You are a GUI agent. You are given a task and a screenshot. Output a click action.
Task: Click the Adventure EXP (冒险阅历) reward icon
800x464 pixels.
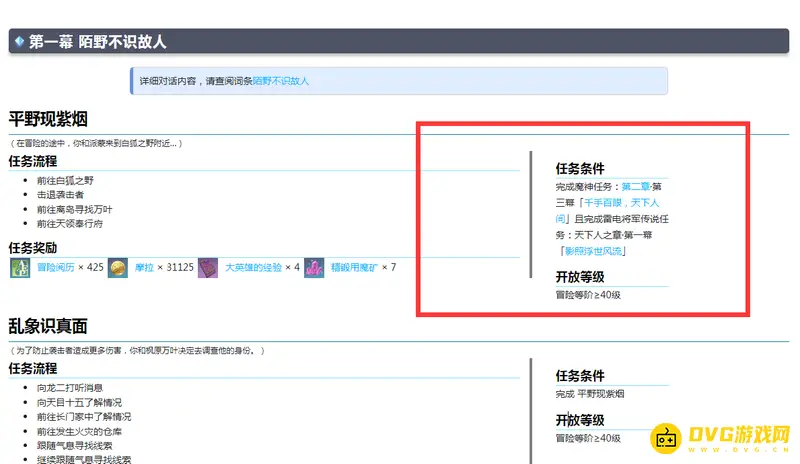[20, 267]
